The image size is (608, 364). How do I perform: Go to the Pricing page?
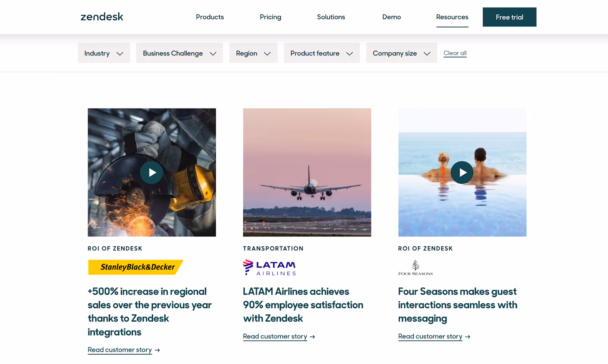tap(271, 17)
